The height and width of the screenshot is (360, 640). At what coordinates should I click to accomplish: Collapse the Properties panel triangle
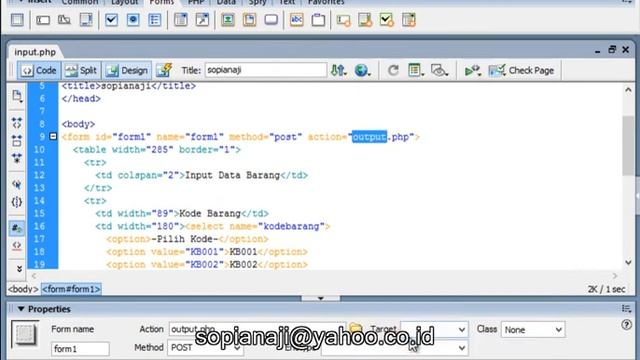pyautogui.click(x=21, y=309)
